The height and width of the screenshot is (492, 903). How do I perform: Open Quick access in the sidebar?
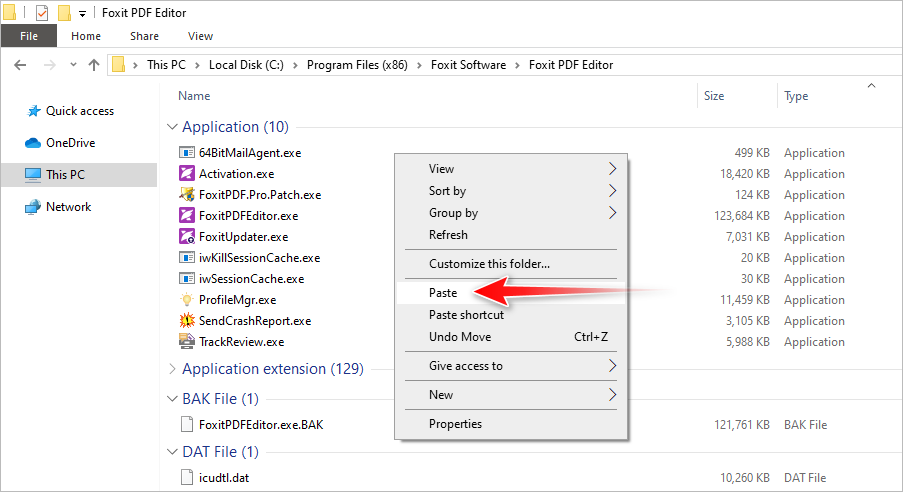click(79, 111)
